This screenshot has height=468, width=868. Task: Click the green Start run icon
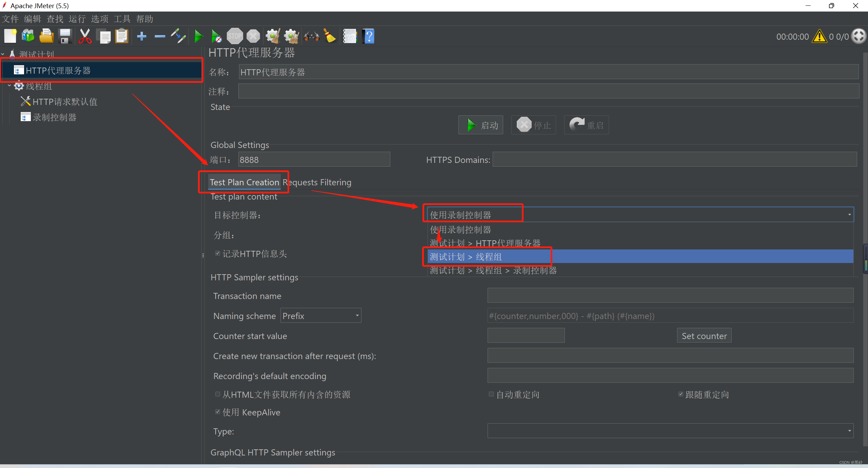pos(198,36)
